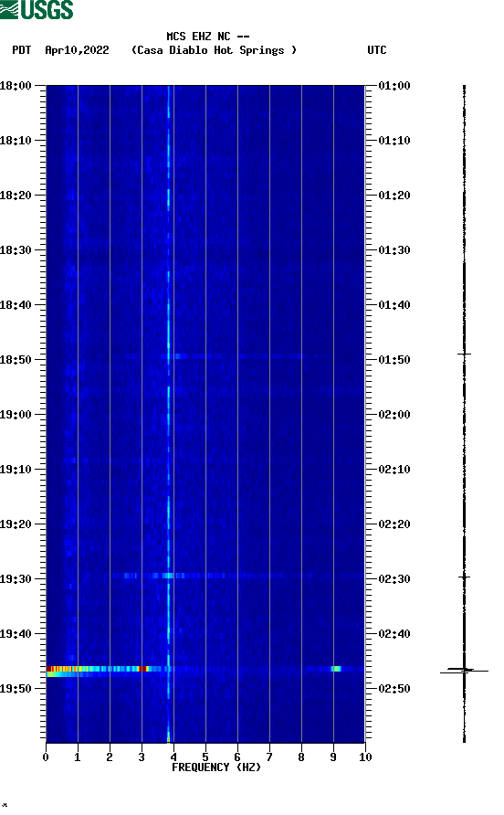This screenshot has height=815, width=504.
Task: Click the 18:50 PDT time label
Action: pyautogui.click(x=16, y=360)
